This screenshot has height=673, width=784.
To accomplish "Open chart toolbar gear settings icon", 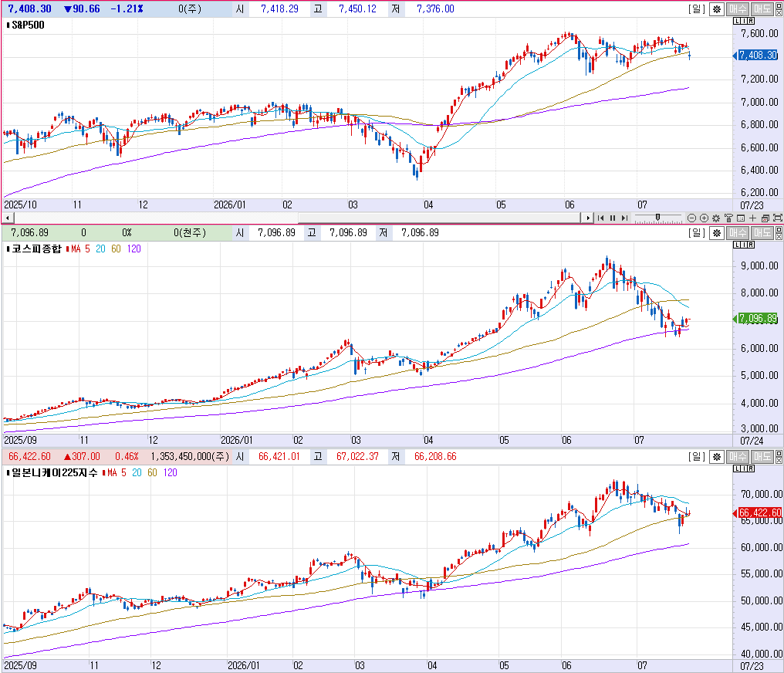I will coord(716,218).
